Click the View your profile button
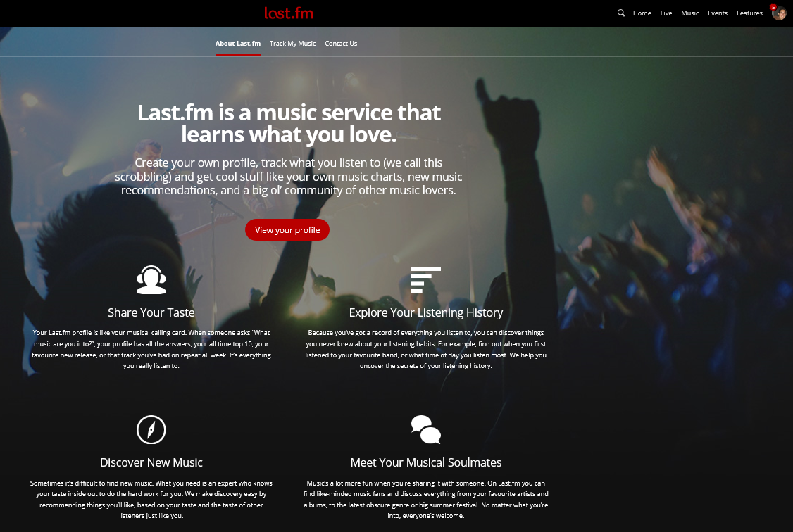The height and width of the screenshot is (532, 793). (287, 230)
